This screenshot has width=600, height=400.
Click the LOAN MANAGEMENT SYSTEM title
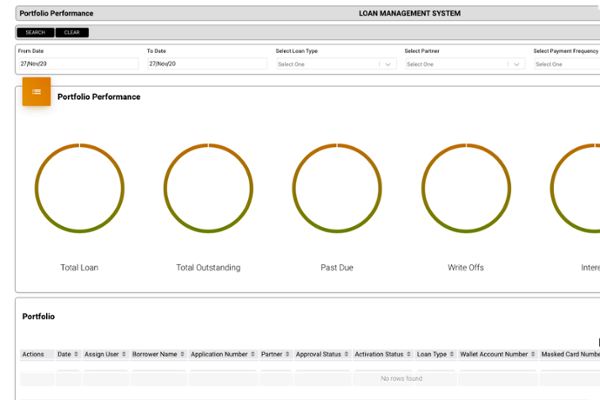click(409, 13)
